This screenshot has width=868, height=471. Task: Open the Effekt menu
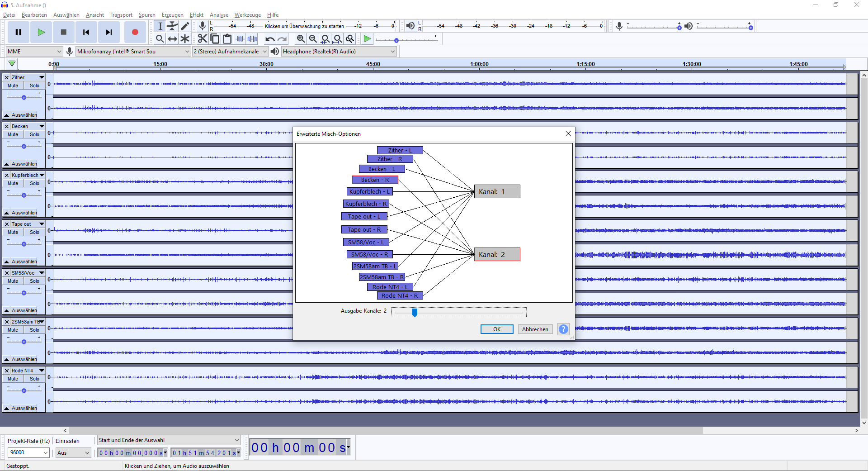pyautogui.click(x=197, y=15)
